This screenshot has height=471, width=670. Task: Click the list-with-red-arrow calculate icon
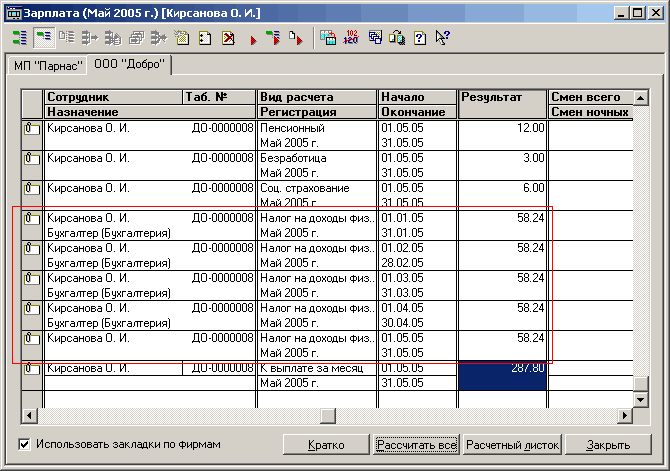click(273, 38)
